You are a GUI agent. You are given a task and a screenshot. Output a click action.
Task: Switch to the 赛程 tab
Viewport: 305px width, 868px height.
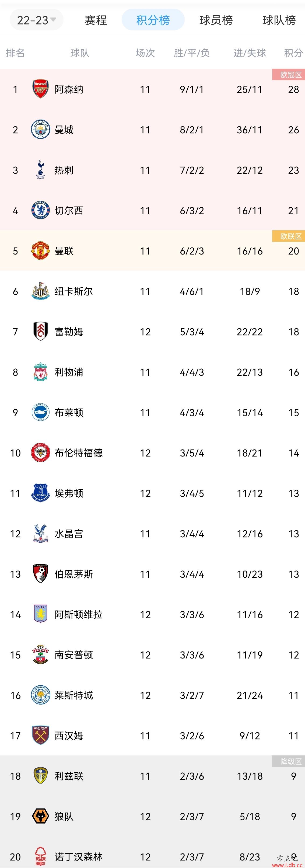pos(96,20)
